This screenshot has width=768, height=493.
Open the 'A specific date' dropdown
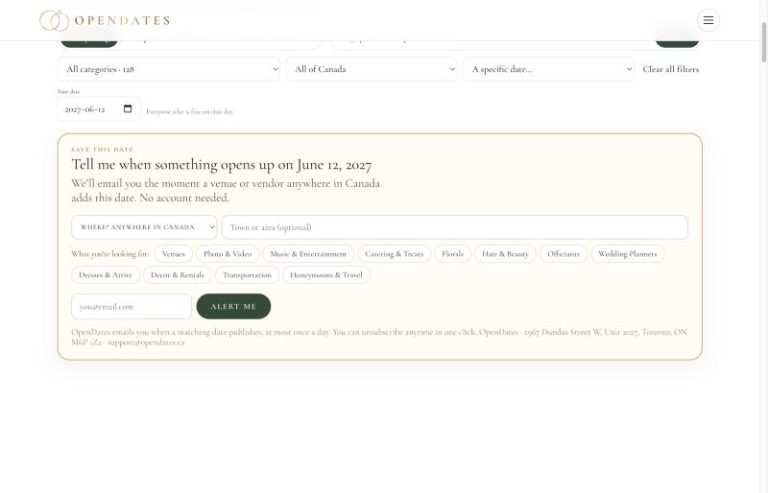549,69
